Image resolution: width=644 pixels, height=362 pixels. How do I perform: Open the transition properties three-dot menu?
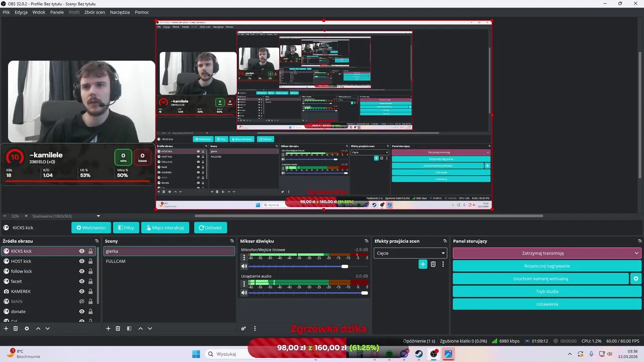click(443, 264)
